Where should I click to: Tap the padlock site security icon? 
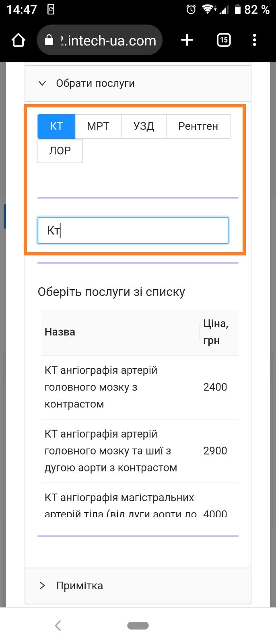49,40
